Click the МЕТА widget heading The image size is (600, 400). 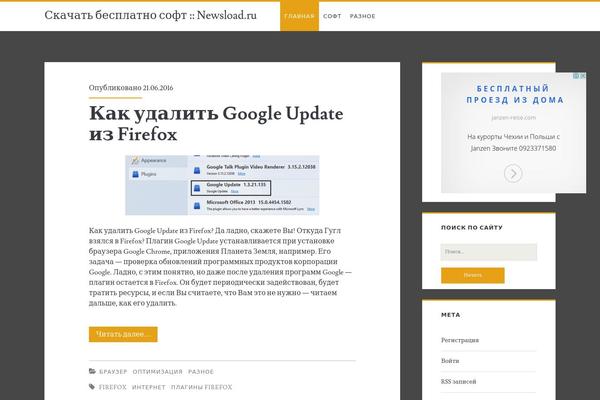[451, 315]
